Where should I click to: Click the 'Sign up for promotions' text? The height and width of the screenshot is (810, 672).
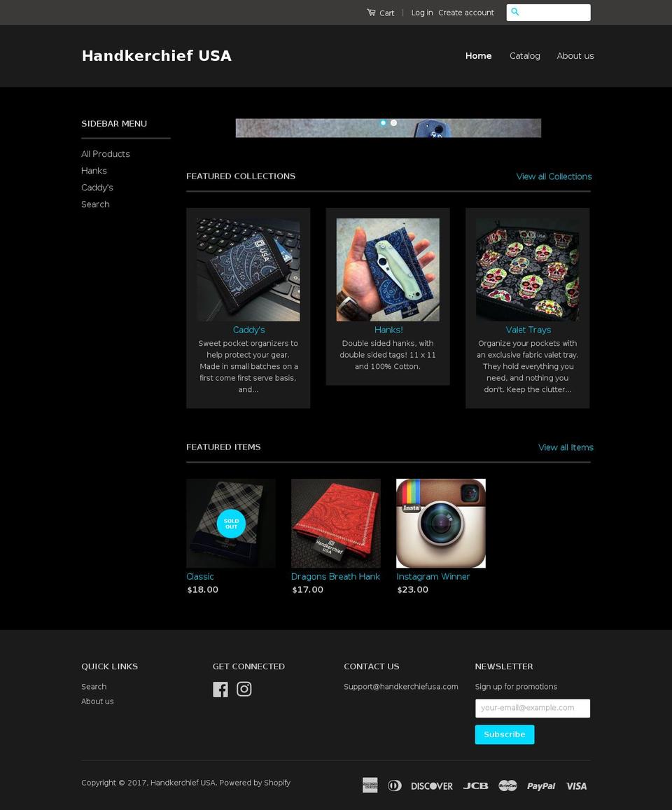(x=516, y=687)
